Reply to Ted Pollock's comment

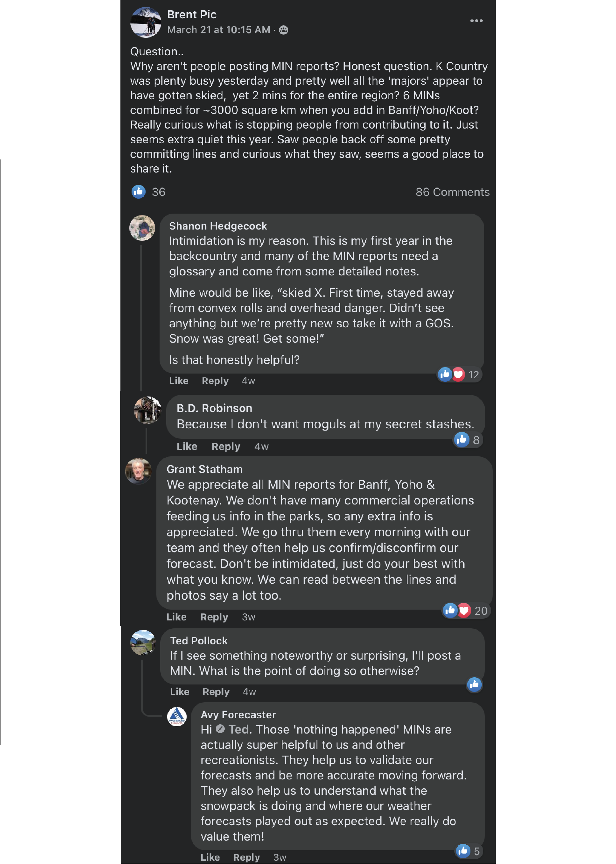pos(216,692)
